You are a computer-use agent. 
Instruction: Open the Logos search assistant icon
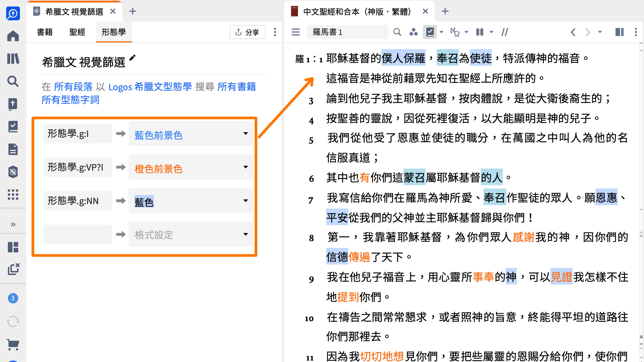click(x=13, y=13)
